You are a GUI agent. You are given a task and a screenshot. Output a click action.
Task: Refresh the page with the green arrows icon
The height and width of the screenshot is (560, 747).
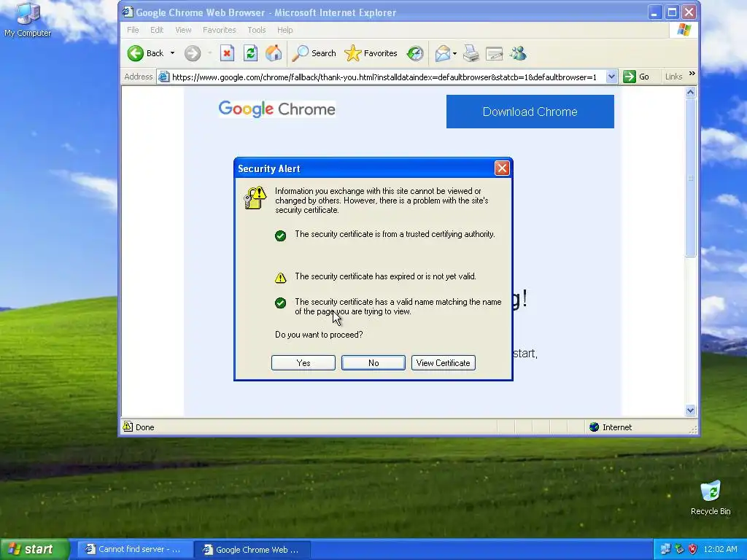click(x=251, y=53)
